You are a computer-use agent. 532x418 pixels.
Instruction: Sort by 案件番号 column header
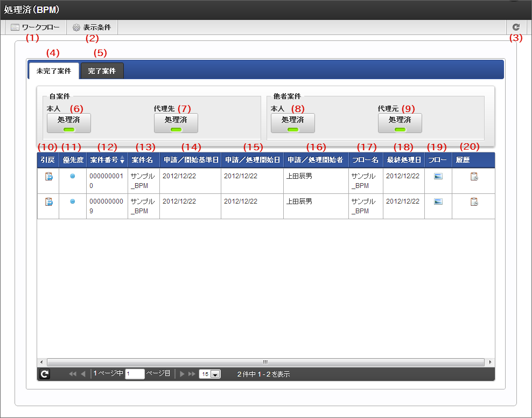click(107, 160)
